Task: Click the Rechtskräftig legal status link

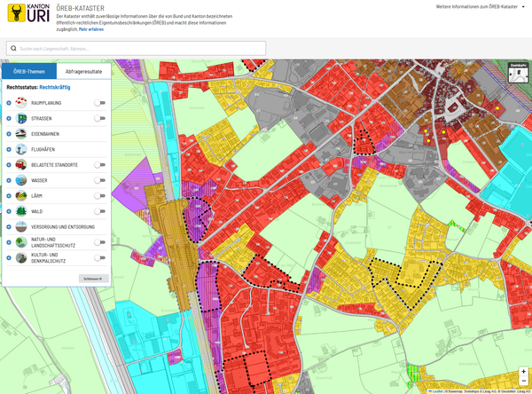Action: tap(55, 87)
